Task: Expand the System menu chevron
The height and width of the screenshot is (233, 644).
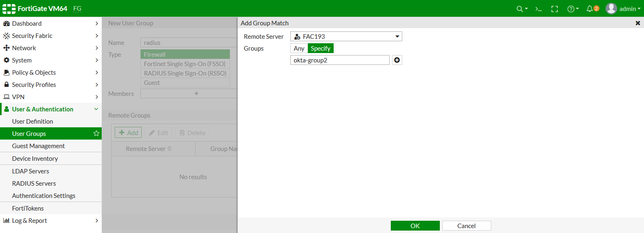Action: [97, 60]
